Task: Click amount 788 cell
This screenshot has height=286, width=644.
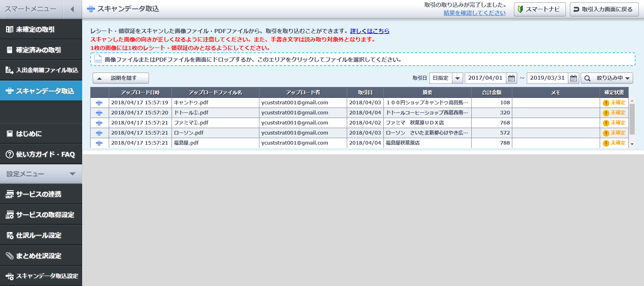Action: click(x=492, y=143)
